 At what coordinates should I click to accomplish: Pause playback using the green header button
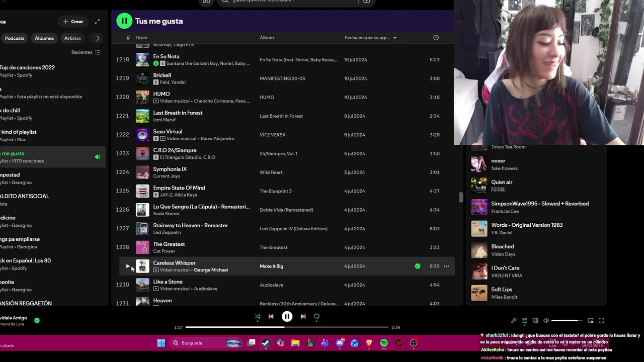[124, 21]
